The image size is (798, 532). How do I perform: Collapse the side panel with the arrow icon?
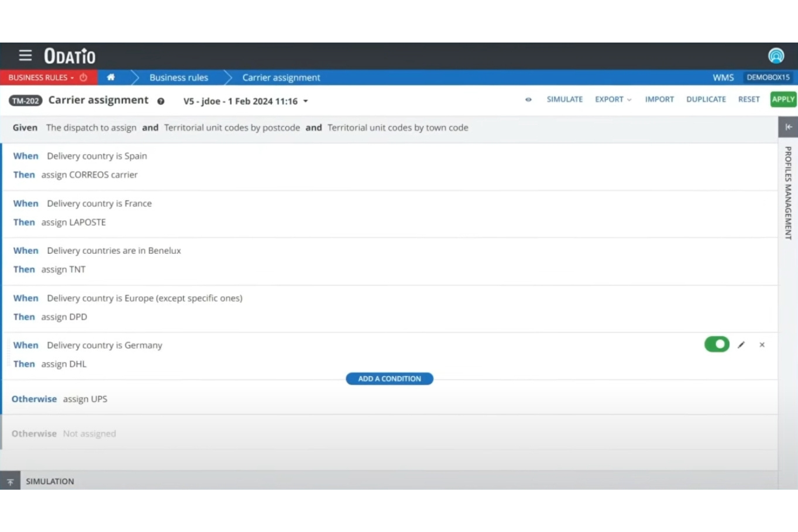point(788,127)
